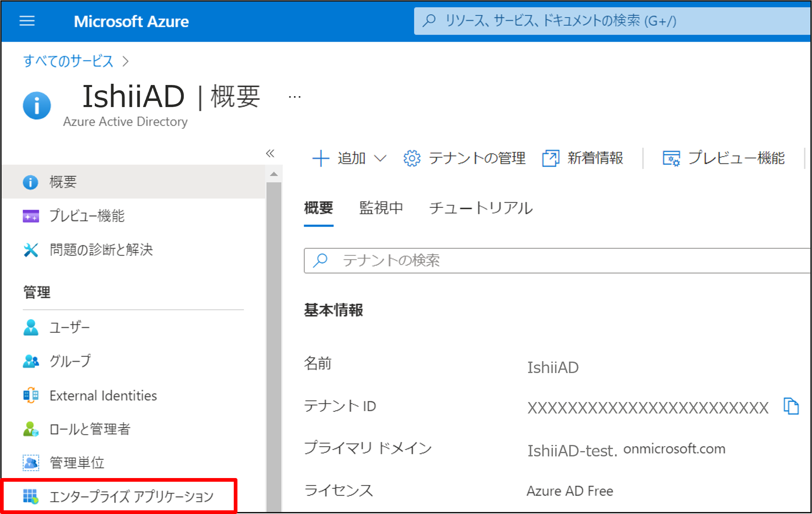Open グループ (Groups) in sidebar
812x514 pixels.
tap(70, 361)
